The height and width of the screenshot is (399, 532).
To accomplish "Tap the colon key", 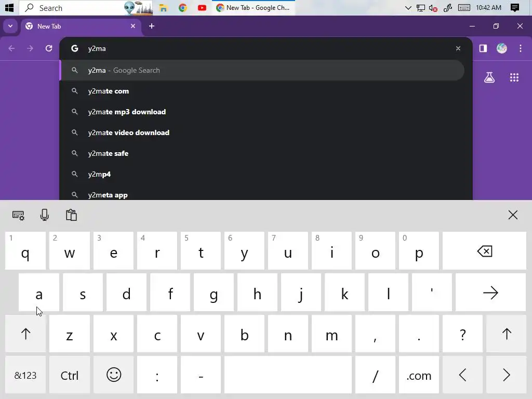I will [157, 375].
